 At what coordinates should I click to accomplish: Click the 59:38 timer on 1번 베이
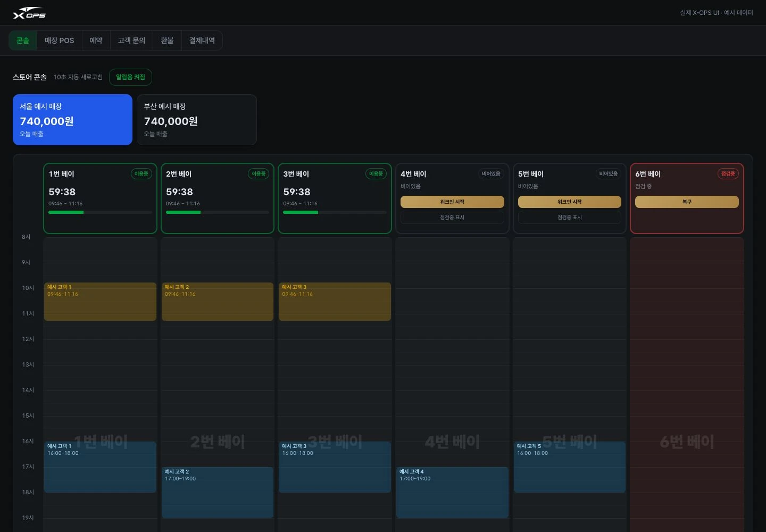tap(62, 192)
